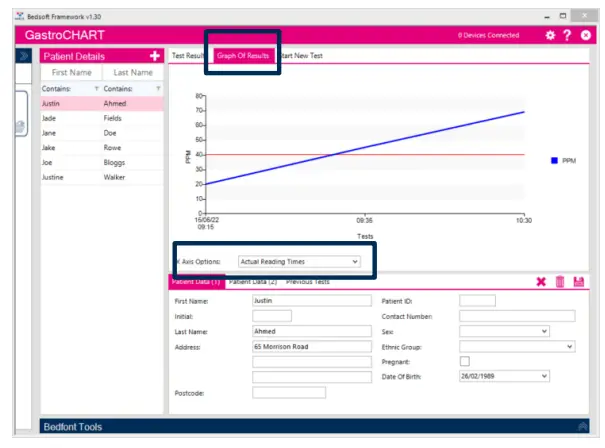
Task: Click the Postcode input field
Action: 289,392
